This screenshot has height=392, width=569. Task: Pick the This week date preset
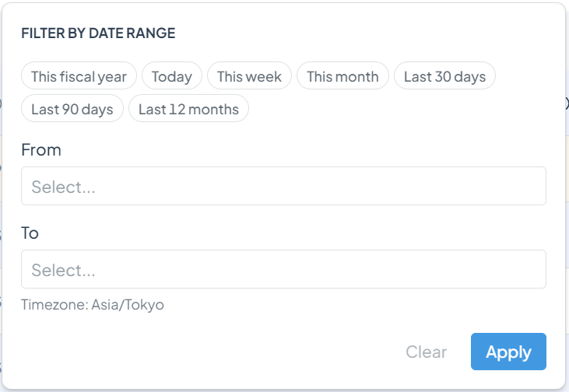249,75
